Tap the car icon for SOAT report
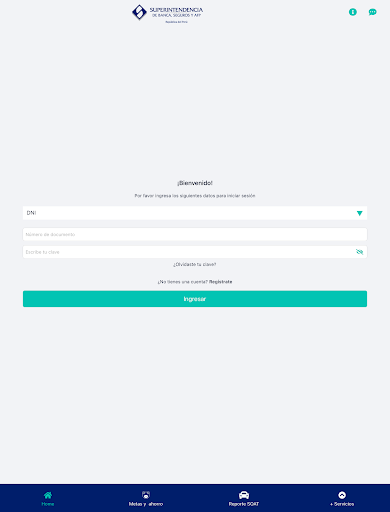390x512 pixels. pos(244,495)
